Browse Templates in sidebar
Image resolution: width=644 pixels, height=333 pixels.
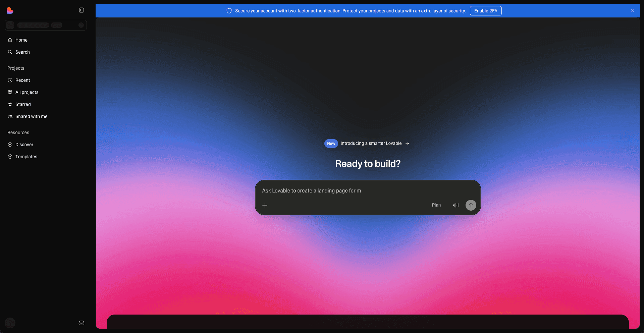click(26, 157)
